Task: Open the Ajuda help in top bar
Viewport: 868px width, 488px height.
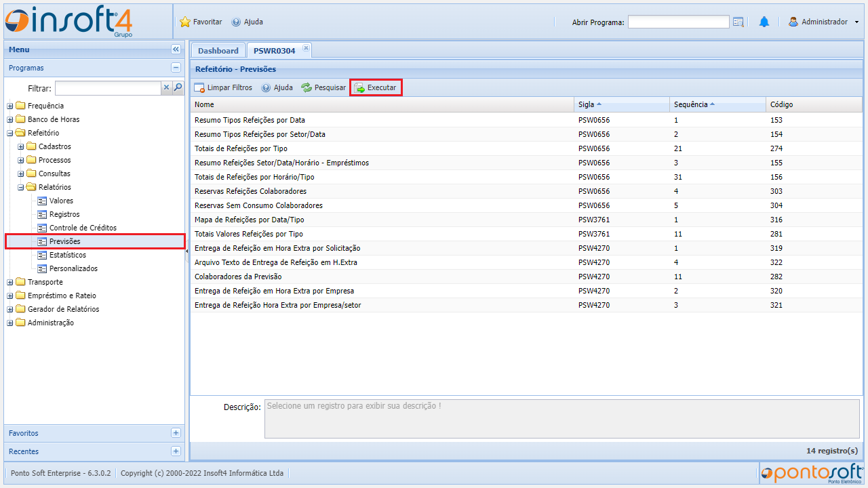Action: (x=248, y=22)
